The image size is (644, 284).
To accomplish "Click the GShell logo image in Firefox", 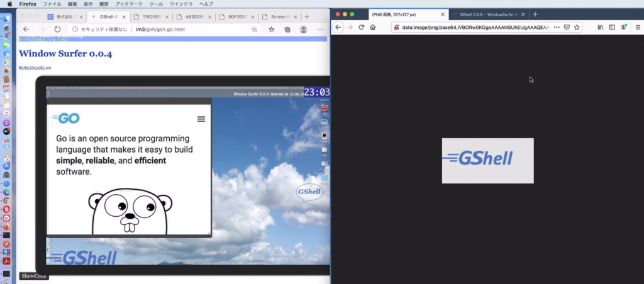I will coord(487,160).
